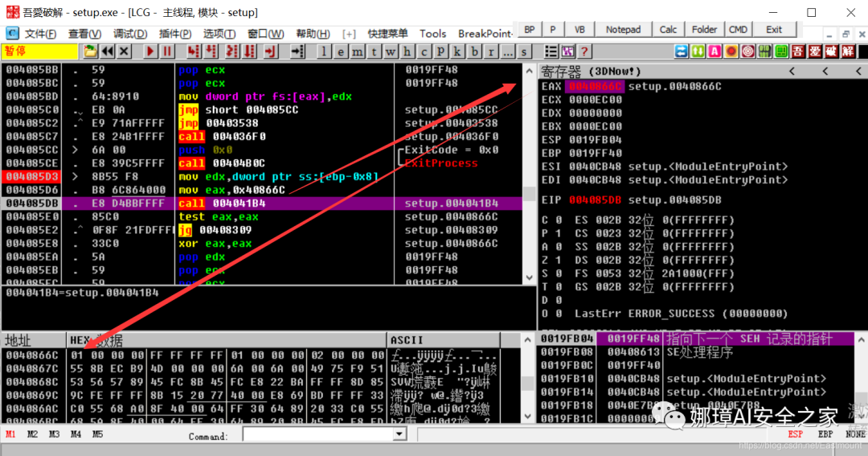This screenshot has width=868, height=456.
Task: Open Calc from the toolbar button
Action: [x=668, y=30]
